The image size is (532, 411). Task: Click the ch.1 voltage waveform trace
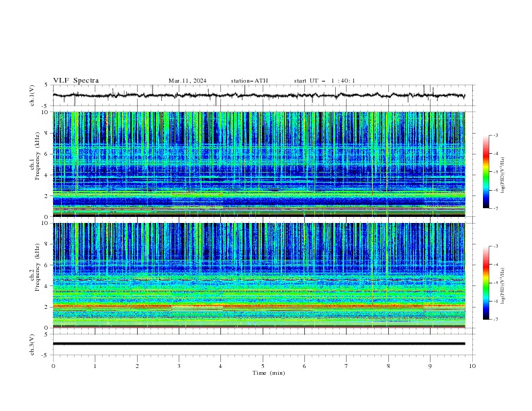(x=259, y=95)
